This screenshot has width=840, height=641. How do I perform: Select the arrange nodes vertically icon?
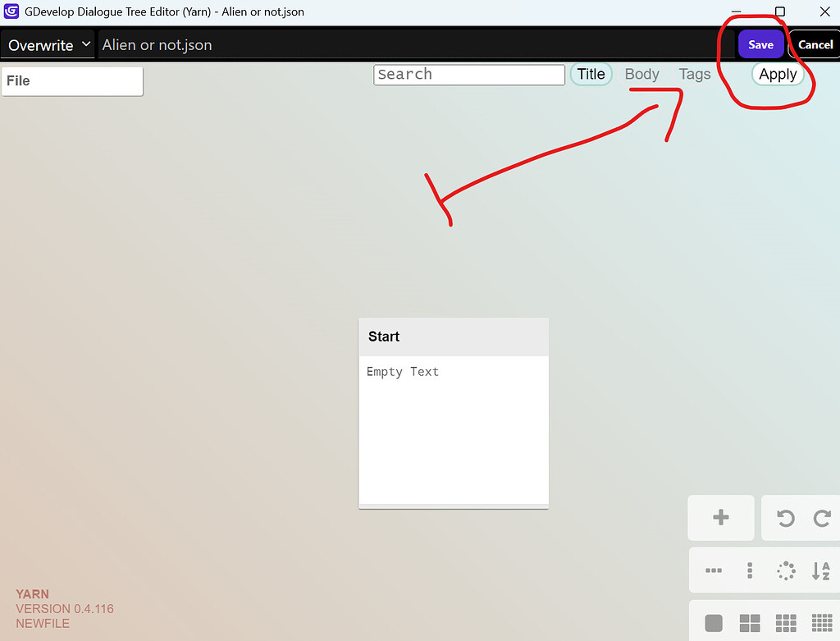pyautogui.click(x=749, y=570)
